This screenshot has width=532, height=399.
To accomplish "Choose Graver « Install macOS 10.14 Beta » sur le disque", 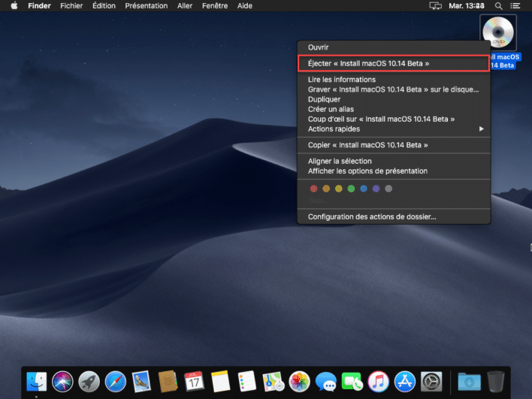I will point(394,89).
